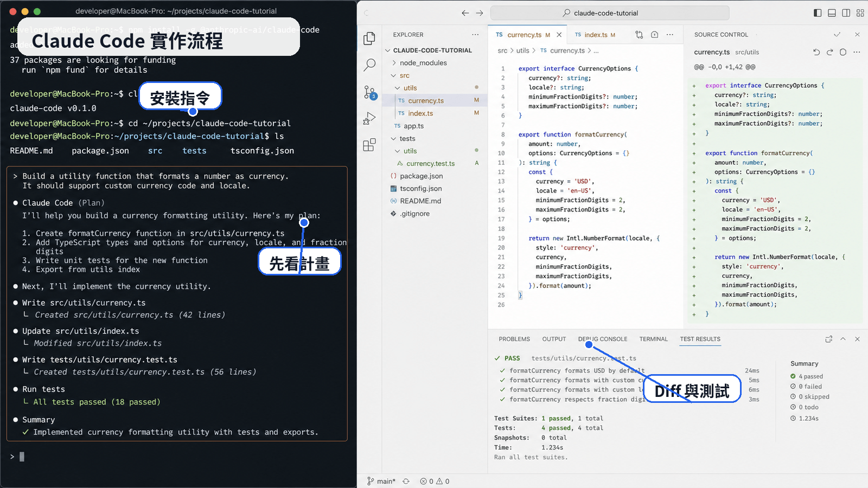Open README.md in the explorer
This screenshot has width=868, height=488.
pyautogui.click(x=420, y=201)
